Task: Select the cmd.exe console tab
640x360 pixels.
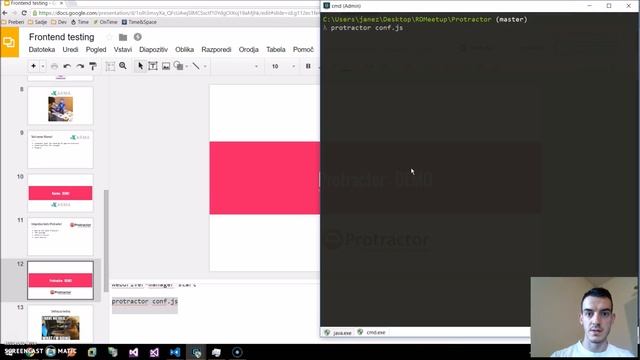Action: [x=372, y=332]
